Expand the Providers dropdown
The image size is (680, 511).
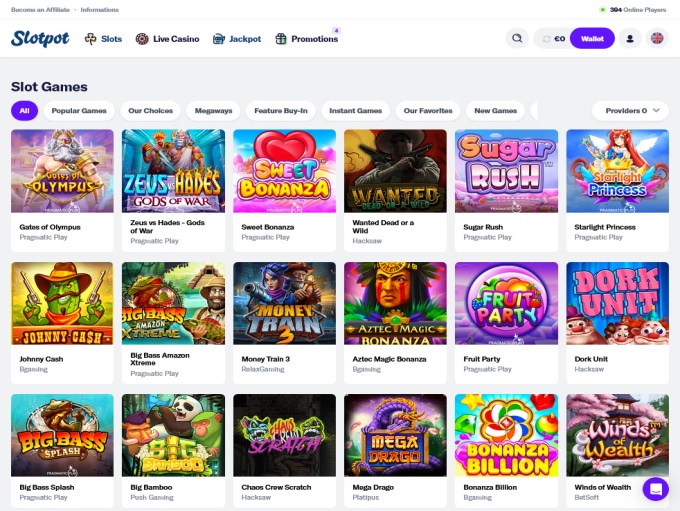(630, 111)
